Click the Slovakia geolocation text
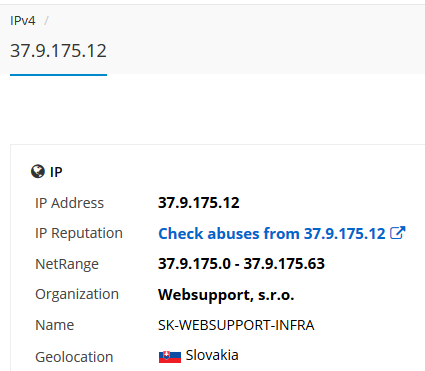Image resolution: width=425 pixels, height=371 pixels. 212,355
